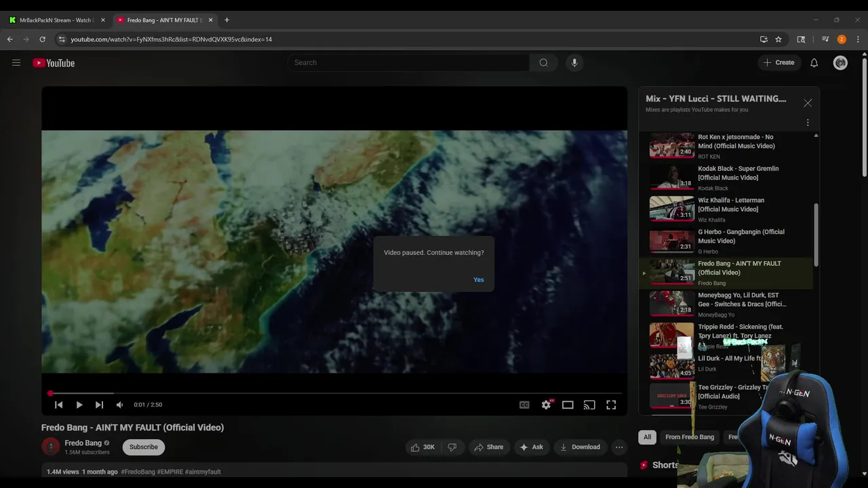
Task: Open the Fredo Bang channel avatar
Action: [51, 447]
